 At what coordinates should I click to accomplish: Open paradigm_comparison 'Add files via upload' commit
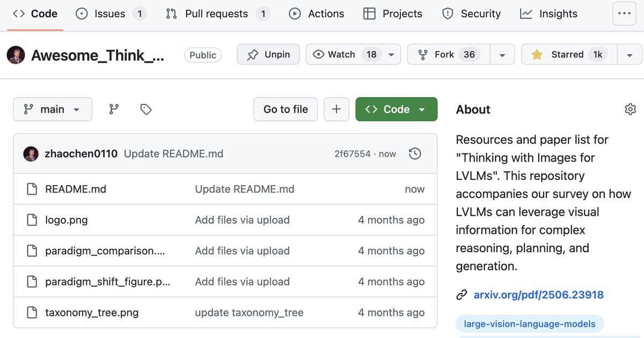tap(242, 251)
